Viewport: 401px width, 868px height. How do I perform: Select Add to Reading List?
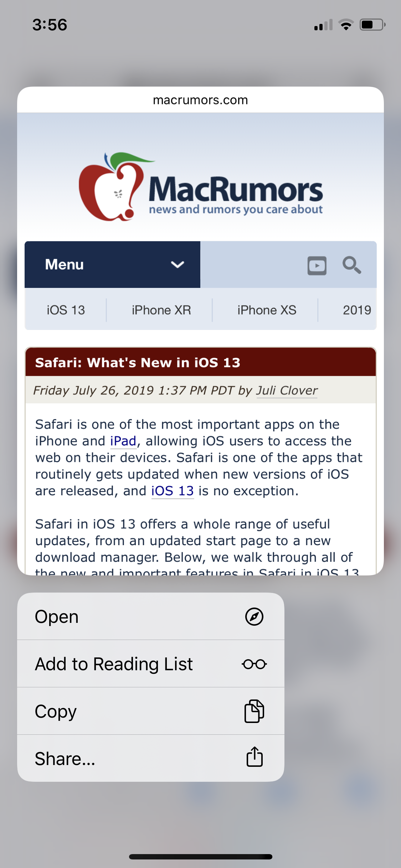tap(151, 664)
